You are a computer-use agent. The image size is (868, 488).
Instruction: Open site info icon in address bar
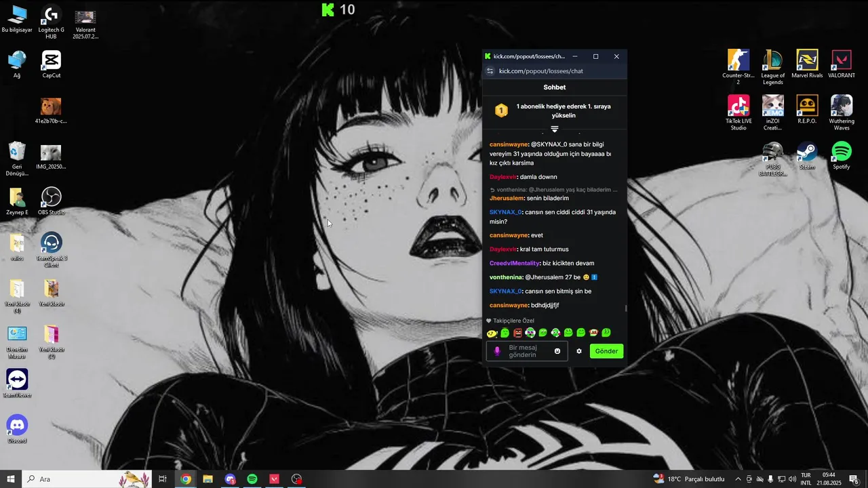point(490,71)
